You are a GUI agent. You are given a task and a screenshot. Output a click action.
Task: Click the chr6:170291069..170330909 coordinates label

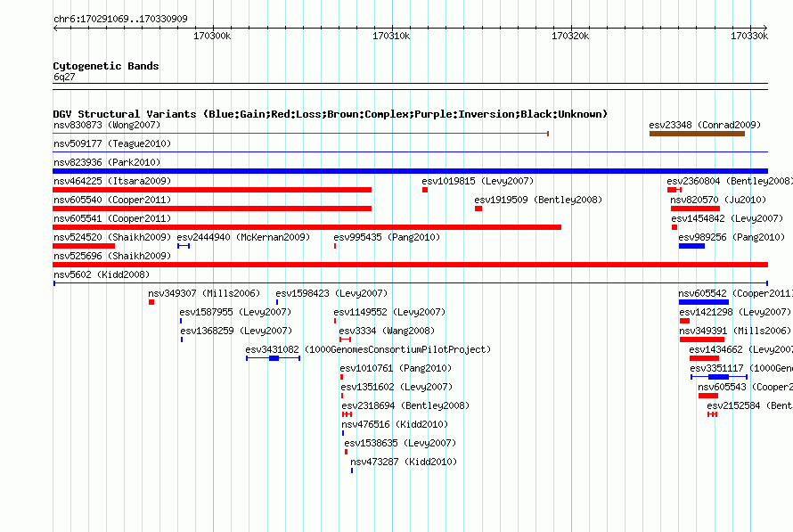(x=120, y=19)
